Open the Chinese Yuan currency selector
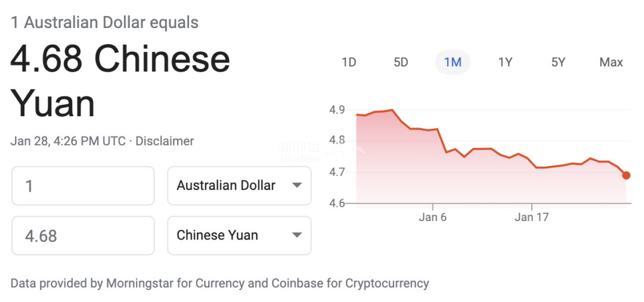 tap(239, 235)
